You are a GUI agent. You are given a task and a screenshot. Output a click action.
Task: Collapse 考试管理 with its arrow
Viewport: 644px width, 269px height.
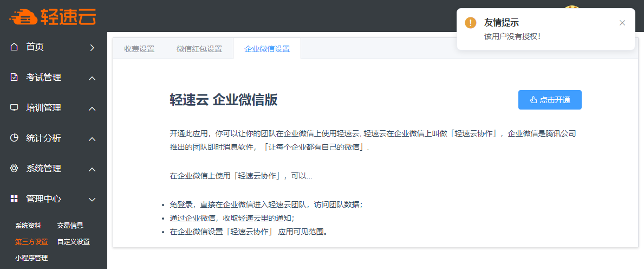(93, 78)
